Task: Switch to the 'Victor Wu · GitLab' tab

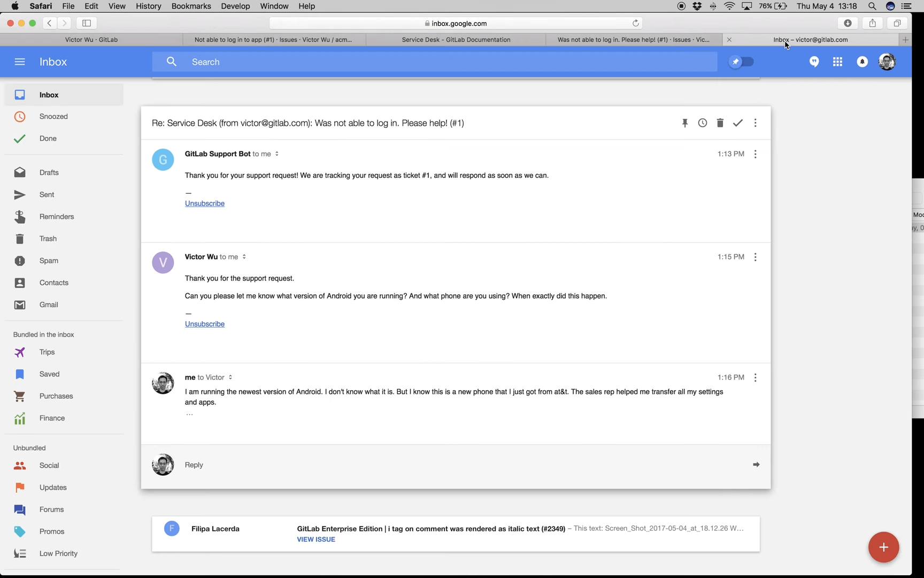Action: click(91, 40)
